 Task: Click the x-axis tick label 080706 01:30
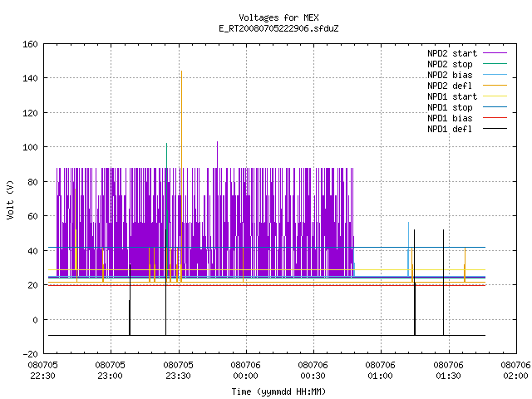(449, 370)
